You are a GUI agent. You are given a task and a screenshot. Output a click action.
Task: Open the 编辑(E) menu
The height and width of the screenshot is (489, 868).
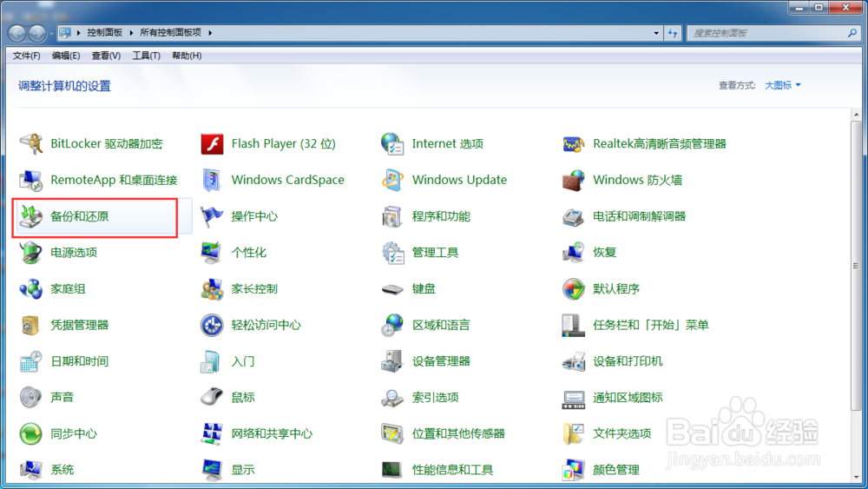click(x=66, y=56)
